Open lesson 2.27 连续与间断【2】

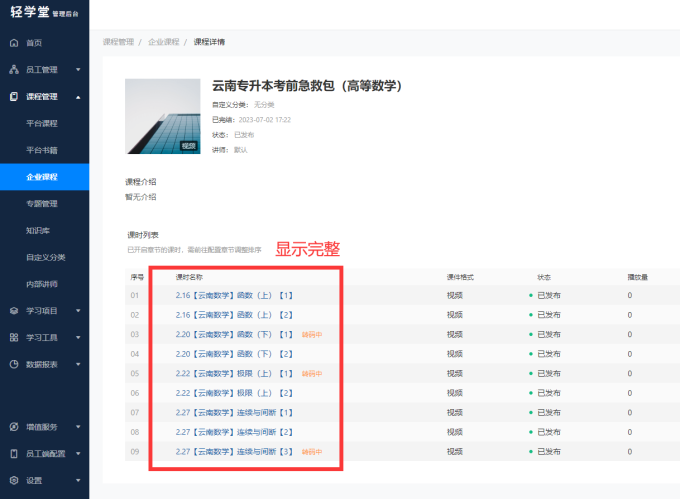click(x=233, y=433)
